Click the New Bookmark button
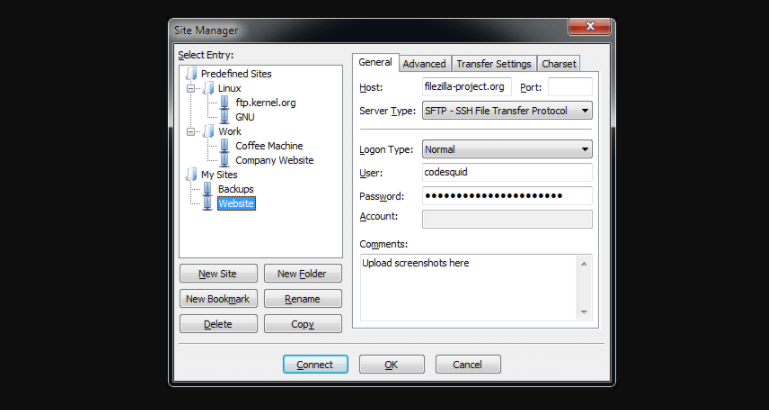 218,299
